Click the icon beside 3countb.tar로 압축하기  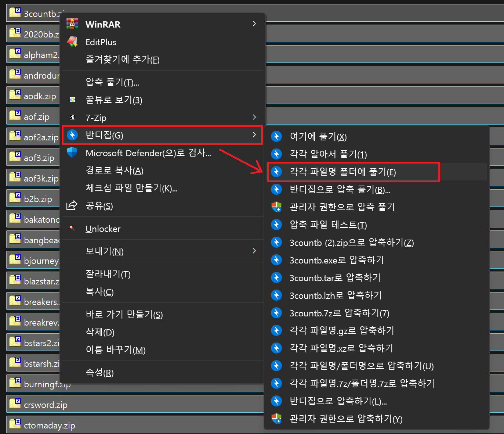[x=276, y=277]
